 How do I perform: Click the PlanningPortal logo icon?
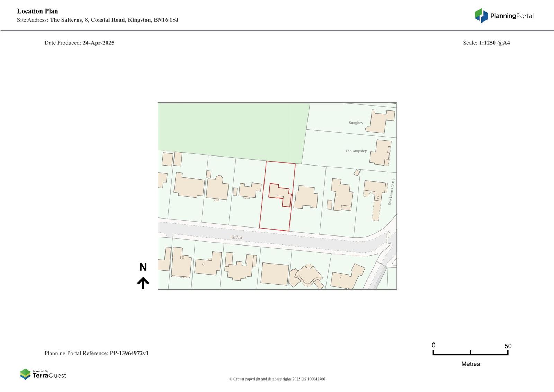[x=481, y=16]
